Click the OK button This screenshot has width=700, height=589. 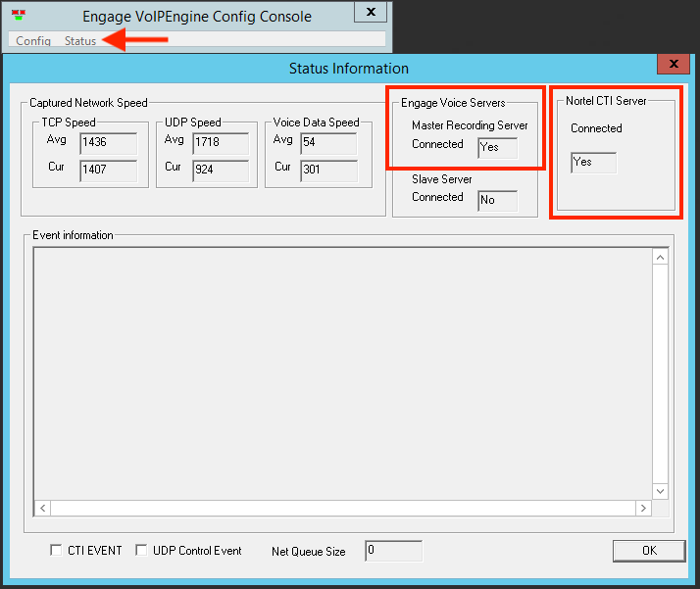(x=649, y=551)
